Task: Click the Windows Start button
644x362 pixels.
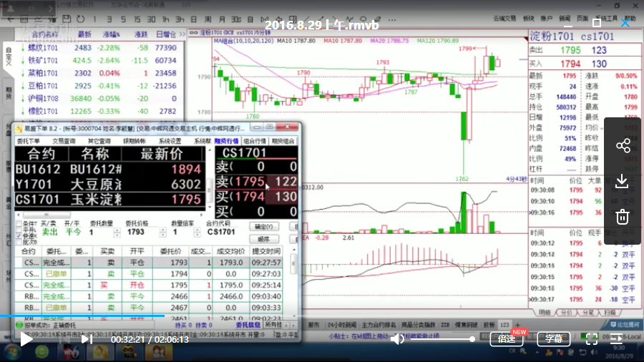Action: [12, 352]
